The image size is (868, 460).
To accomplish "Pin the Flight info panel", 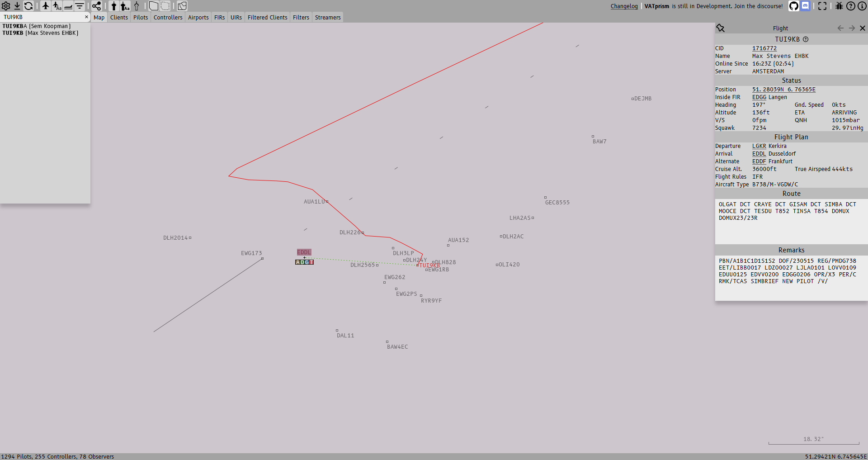I will click(721, 28).
